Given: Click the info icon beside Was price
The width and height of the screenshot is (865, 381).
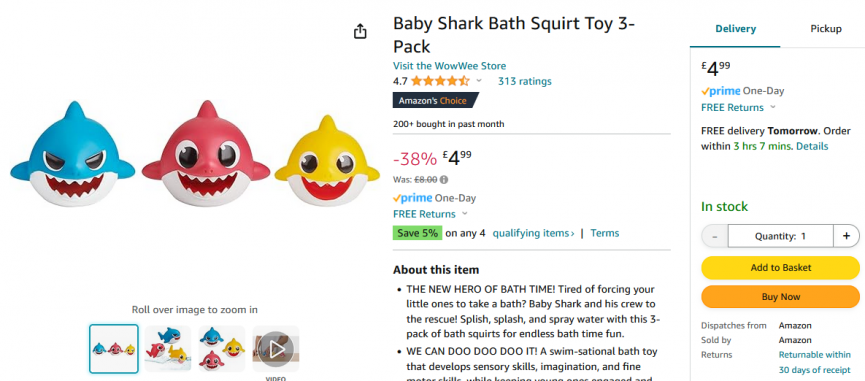Looking at the screenshot, I should click(x=444, y=179).
